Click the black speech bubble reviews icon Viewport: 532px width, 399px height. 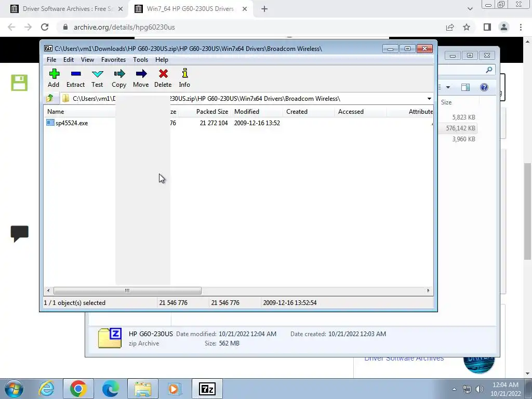click(19, 234)
